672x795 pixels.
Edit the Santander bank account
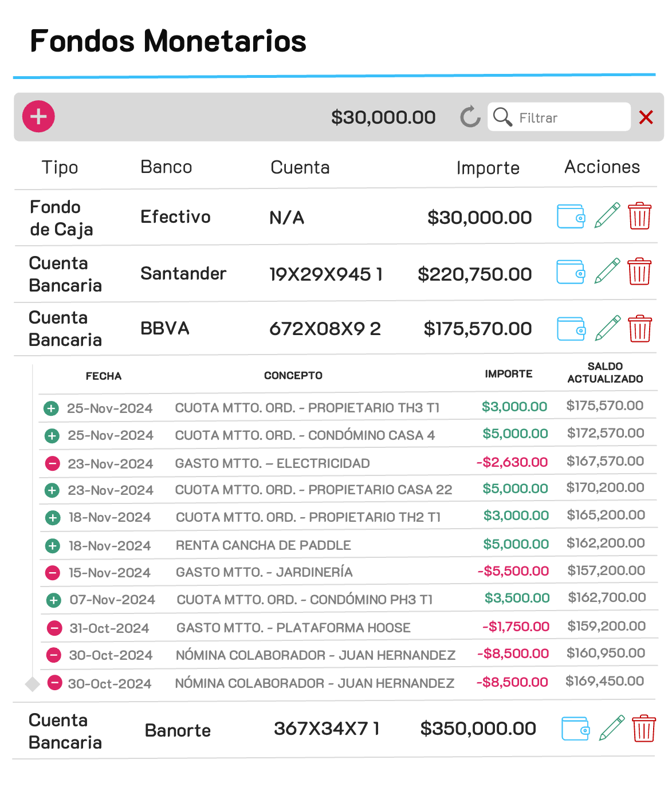point(607,271)
